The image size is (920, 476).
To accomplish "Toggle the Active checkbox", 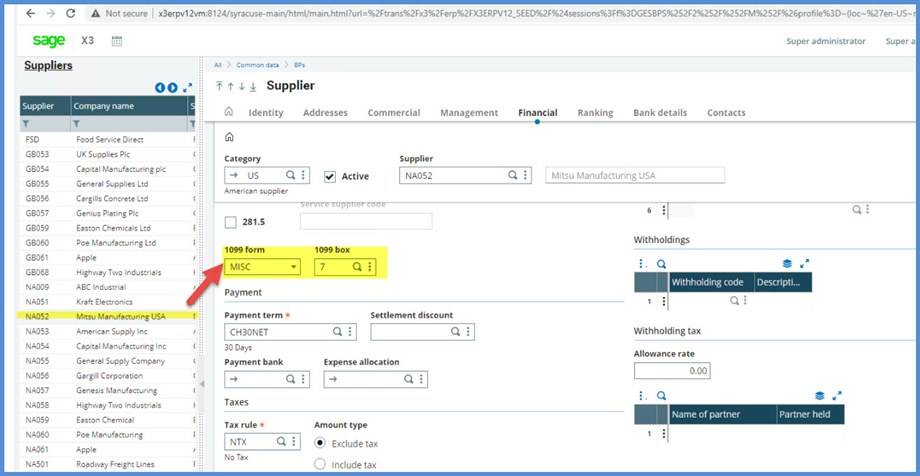I will pyautogui.click(x=330, y=177).
